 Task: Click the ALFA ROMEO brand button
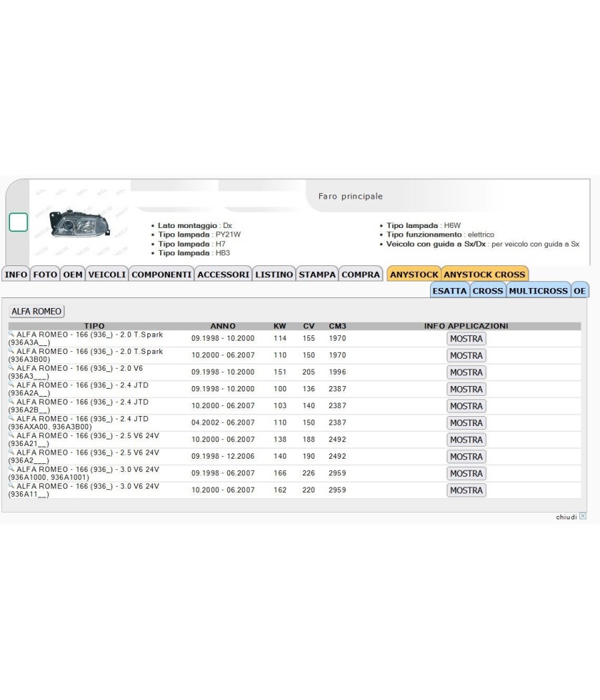37,311
